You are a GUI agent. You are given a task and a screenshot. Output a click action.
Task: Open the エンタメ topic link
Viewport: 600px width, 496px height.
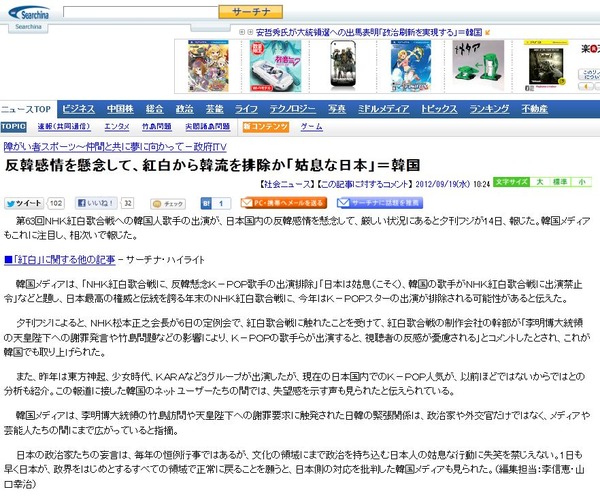pyautogui.click(x=117, y=127)
